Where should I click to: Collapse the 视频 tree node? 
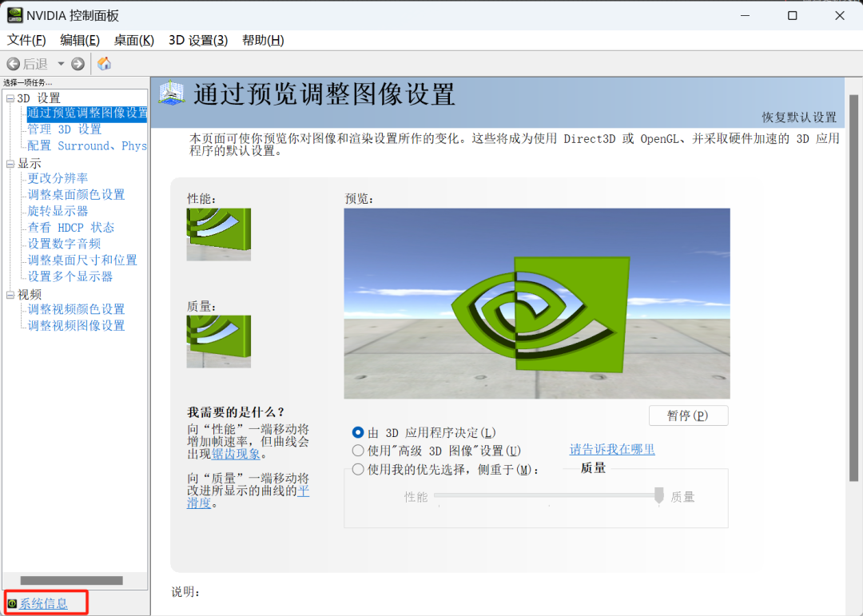coord(10,295)
